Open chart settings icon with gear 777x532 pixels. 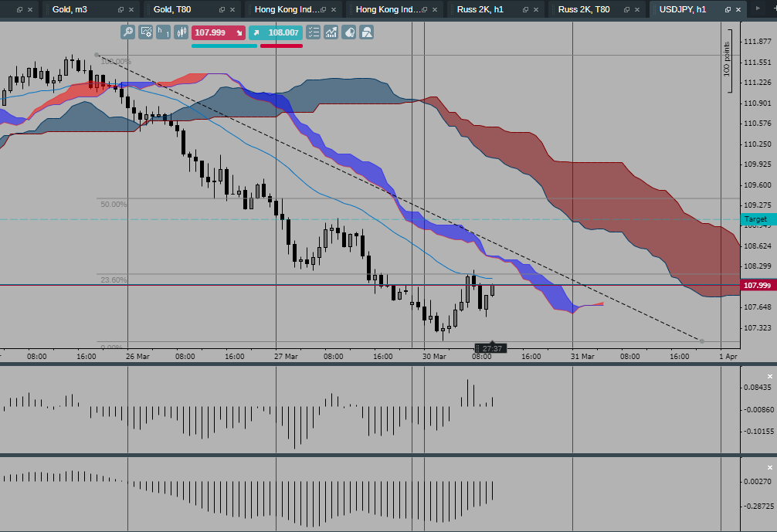(146, 32)
